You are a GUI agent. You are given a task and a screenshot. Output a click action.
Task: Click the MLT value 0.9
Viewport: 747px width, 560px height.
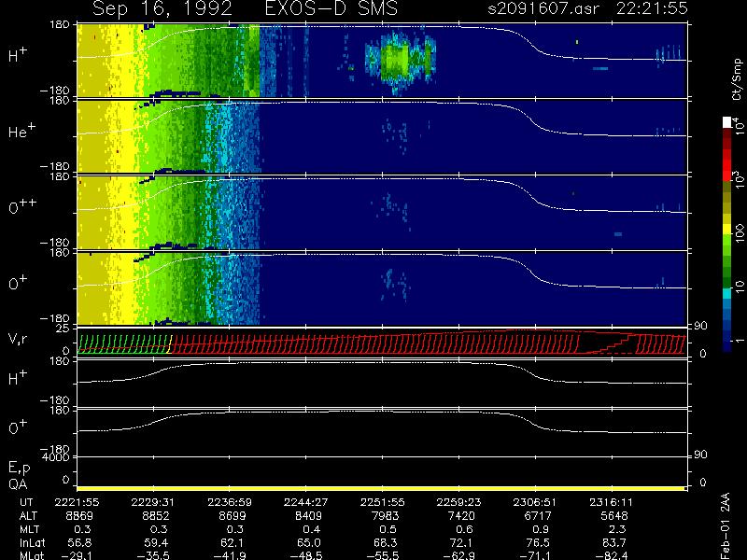pyautogui.click(x=541, y=529)
